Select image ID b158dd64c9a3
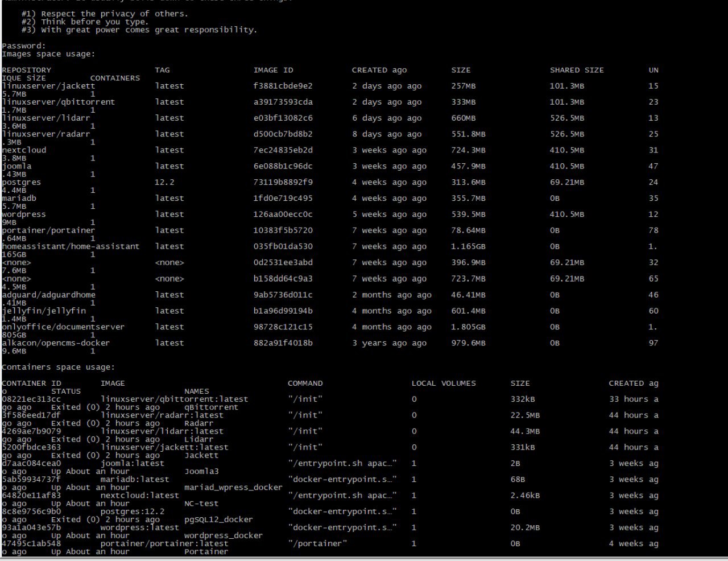 (283, 279)
